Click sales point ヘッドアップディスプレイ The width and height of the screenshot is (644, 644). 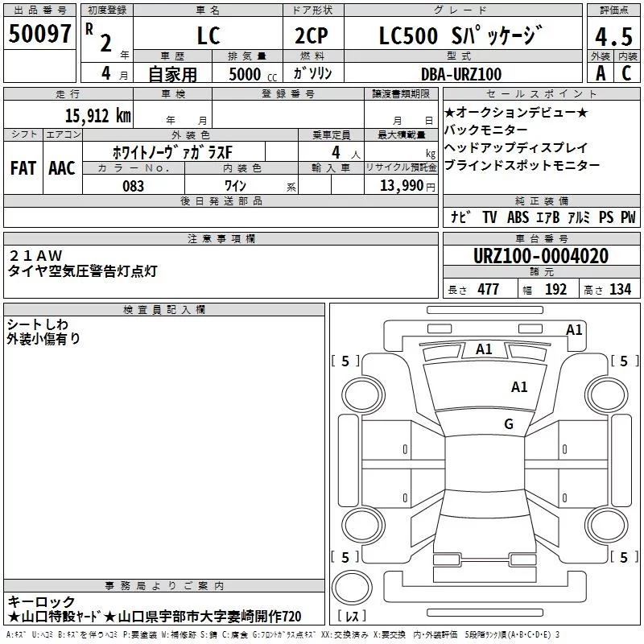point(516,147)
